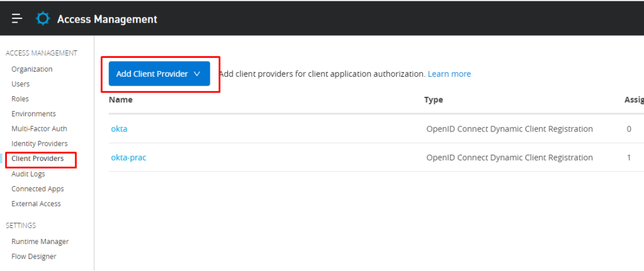This screenshot has width=644, height=271.
Task: Open Runtime Manager settings
Action: pos(40,241)
